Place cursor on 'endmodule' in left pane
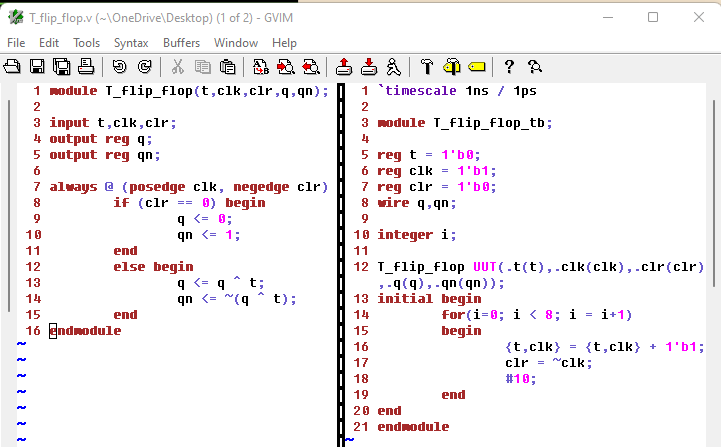721x447 pixels. click(x=85, y=331)
